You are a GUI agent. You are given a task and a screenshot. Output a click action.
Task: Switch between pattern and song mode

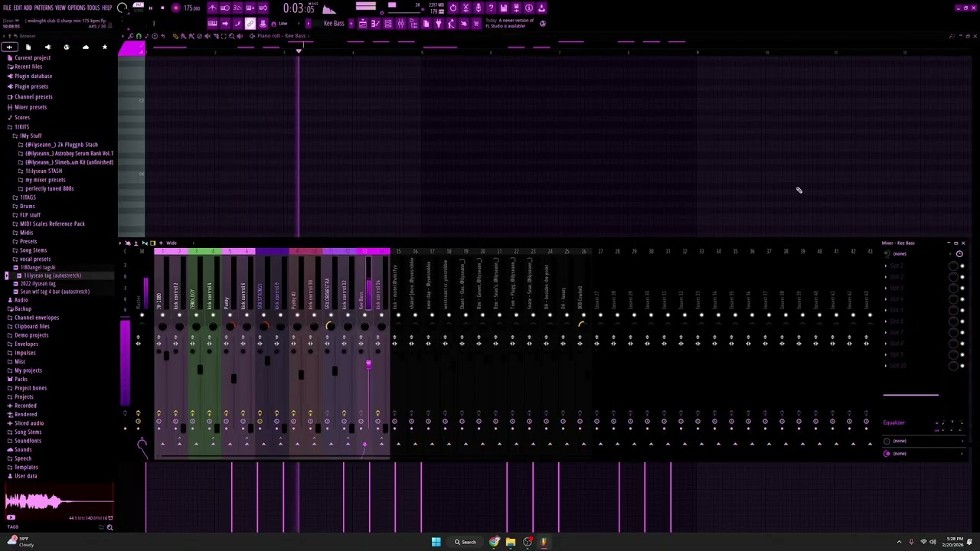(x=138, y=6)
